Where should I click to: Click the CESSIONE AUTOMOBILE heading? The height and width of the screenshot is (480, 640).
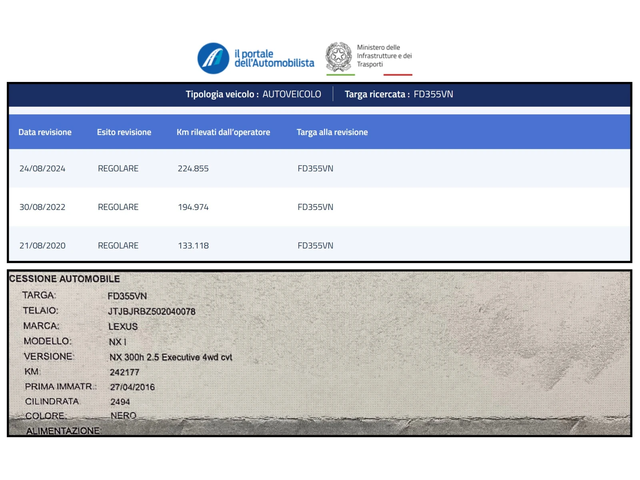tap(64, 279)
